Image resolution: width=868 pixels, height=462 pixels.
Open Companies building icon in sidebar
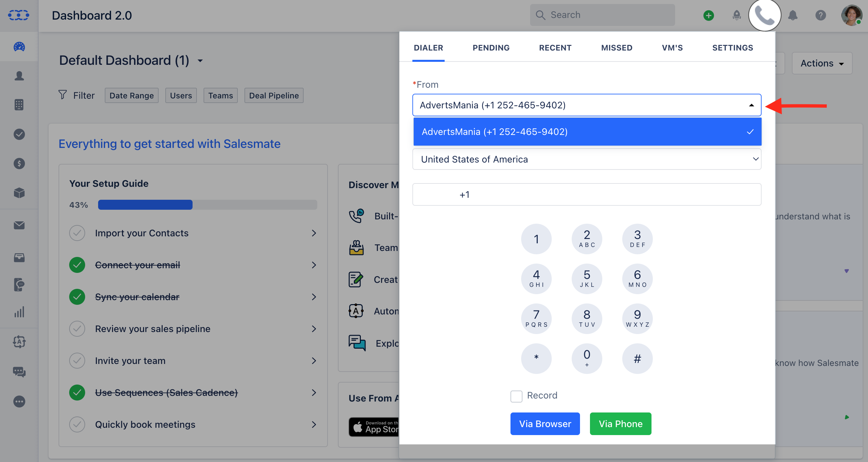[19, 105]
